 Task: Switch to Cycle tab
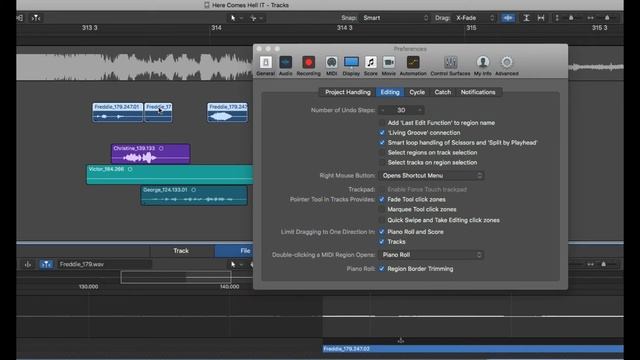point(417,92)
